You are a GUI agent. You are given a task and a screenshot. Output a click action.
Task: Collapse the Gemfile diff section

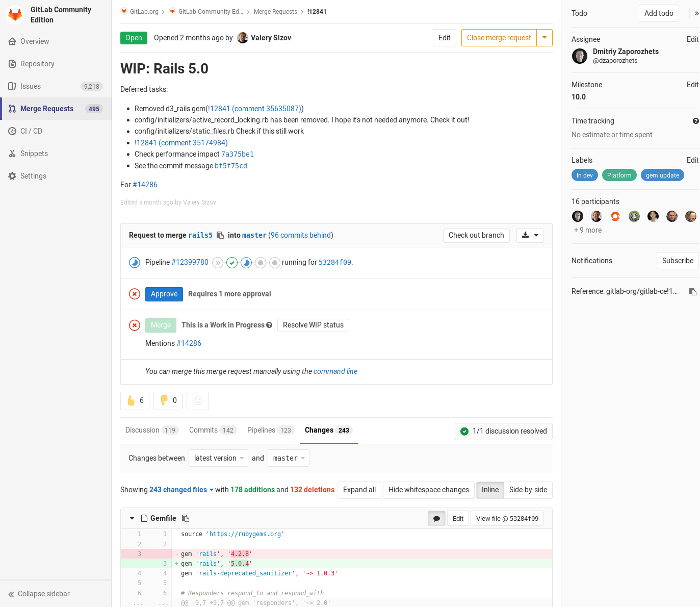(x=132, y=518)
